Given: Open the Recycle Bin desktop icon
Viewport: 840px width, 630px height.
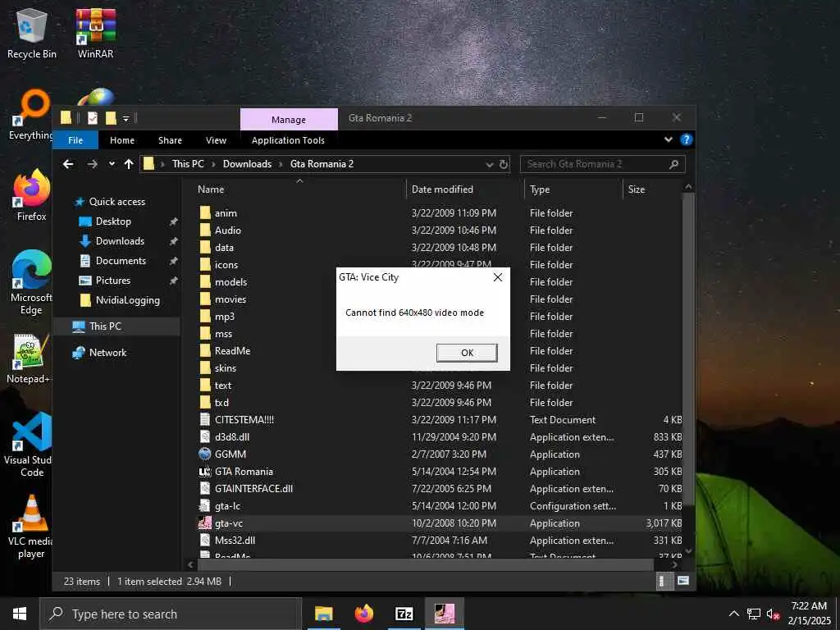Looking at the screenshot, I should [x=32, y=33].
